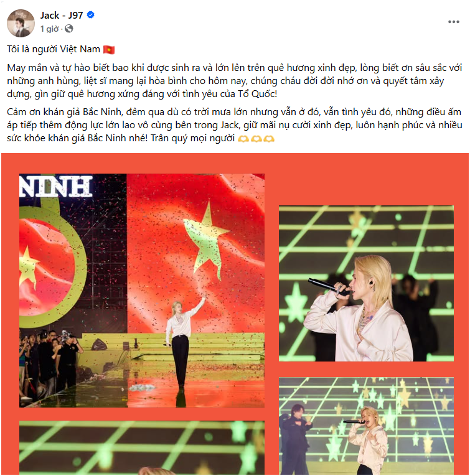This screenshot has height=476, width=470.
Task: Open the '1 giờ' post timestamp
Action: (49, 29)
